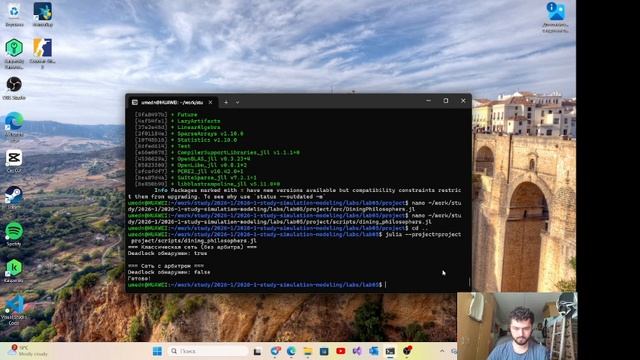Open the YouTube taskbar icon

click(341, 351)
